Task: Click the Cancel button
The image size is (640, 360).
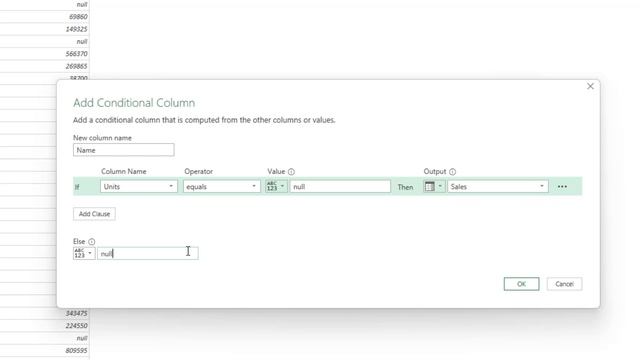Action: pyautogui.click(x=564, y=284)
